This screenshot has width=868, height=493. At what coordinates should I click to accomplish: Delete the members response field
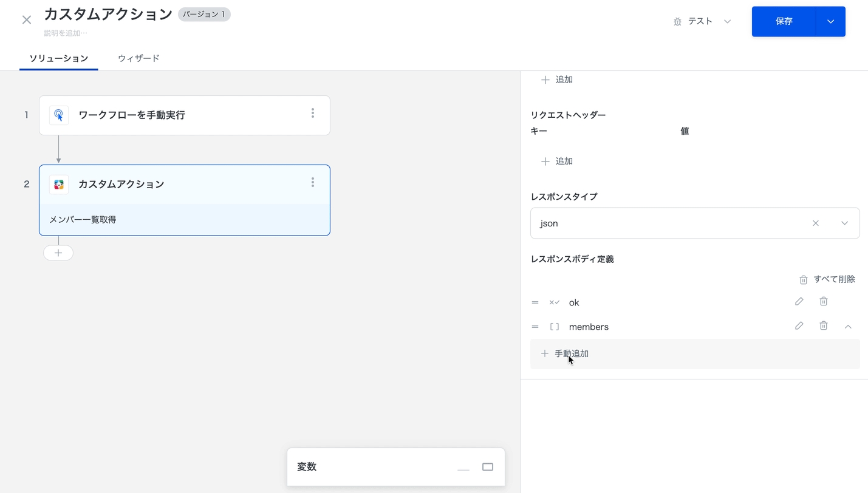[x=823, y=326]
